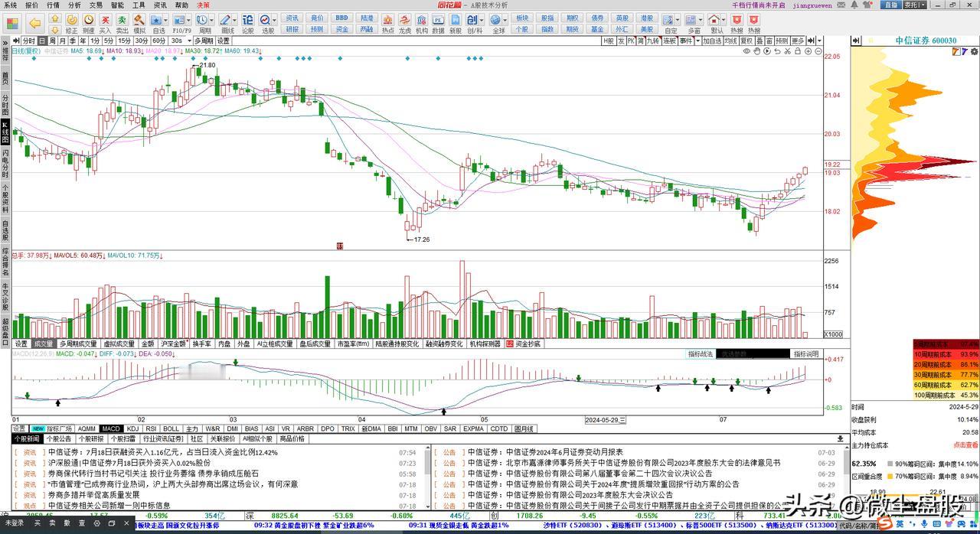The width and height of the screenshot is (980, 534).
Task: Switch to the KDJ indicator tab
Action: click(133, 429)
